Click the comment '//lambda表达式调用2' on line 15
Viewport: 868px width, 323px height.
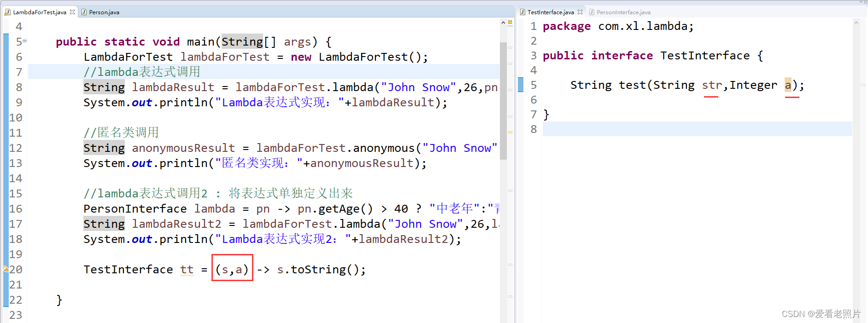click(x=146, y=194)
